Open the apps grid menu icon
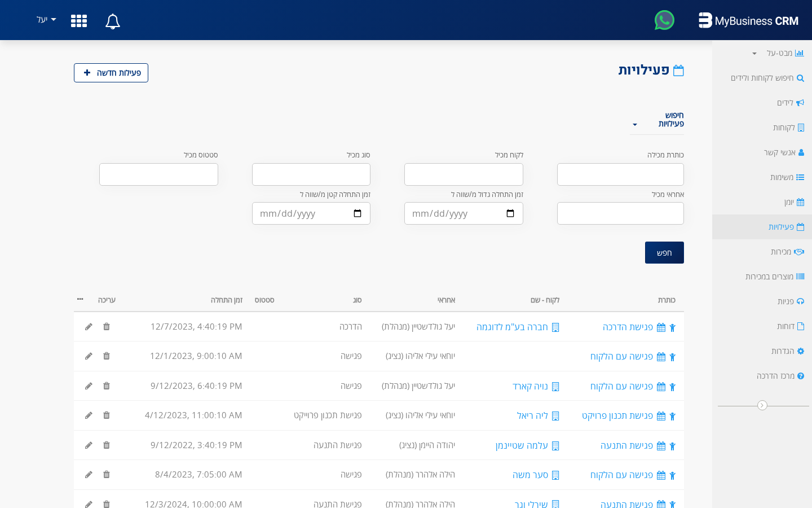Screen dimensions: 812x508 point(79,21)
